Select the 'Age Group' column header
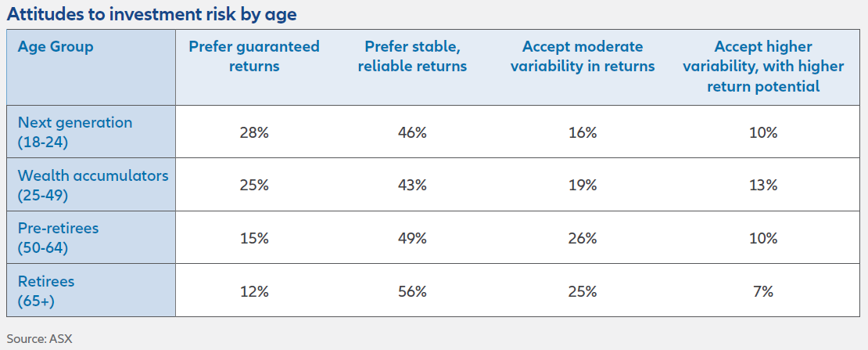This screenshot has width=868, height=350. pos(56,47)
